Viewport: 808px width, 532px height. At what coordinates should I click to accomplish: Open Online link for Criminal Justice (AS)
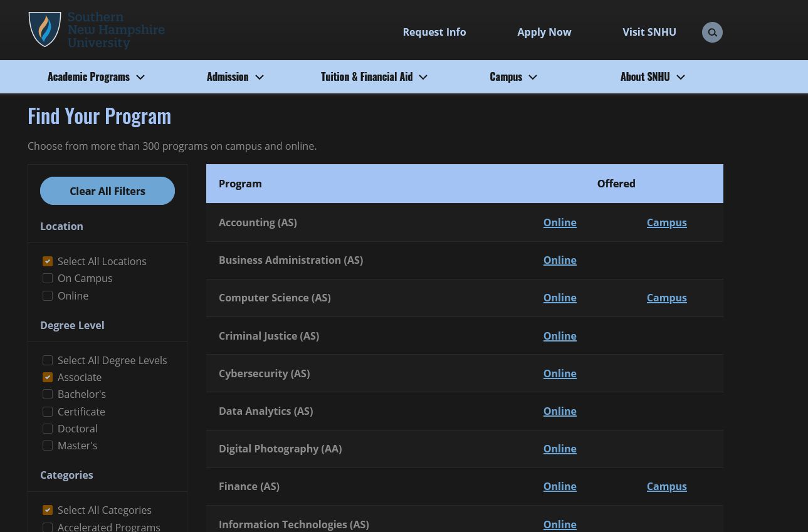(560, 336)
